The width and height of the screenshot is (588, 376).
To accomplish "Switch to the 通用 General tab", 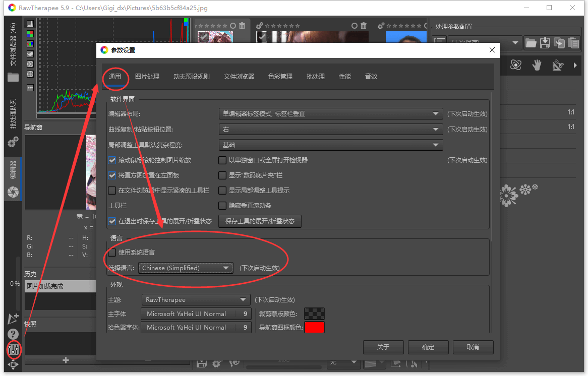I will coord(115,77).
